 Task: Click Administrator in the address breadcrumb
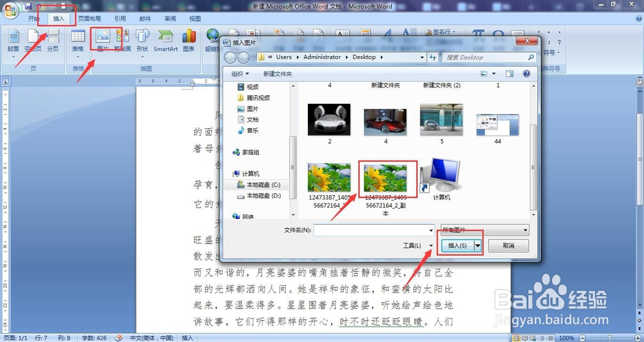322,57
